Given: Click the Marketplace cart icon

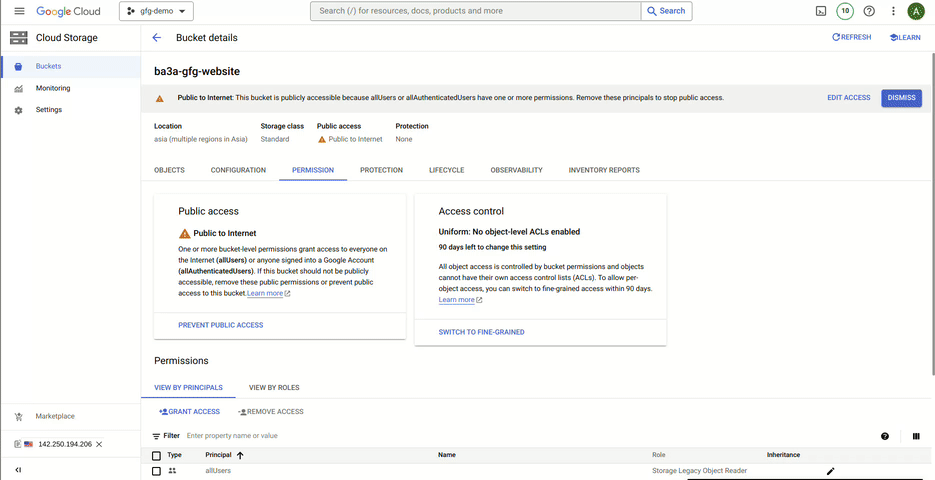Looking at the screenshot, I should (x=18, y=417).
